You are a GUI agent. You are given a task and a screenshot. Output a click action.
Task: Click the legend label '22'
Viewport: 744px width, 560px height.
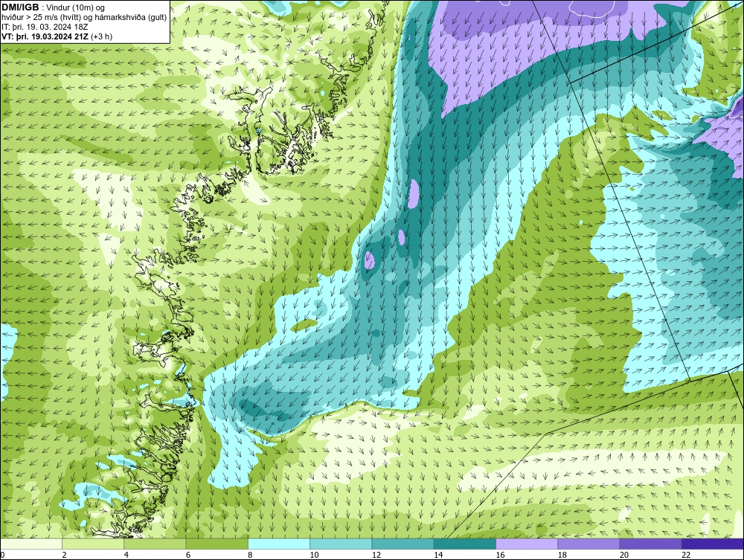[686, 556]
